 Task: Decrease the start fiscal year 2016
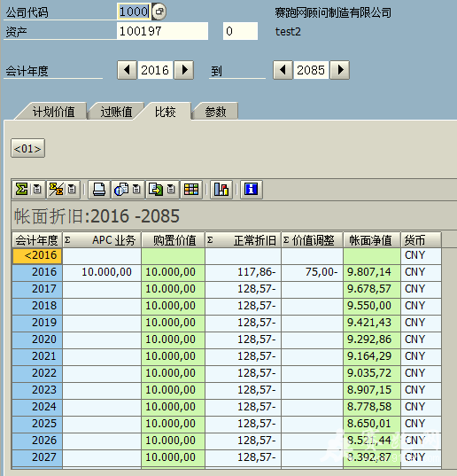(x=127, y=70)
